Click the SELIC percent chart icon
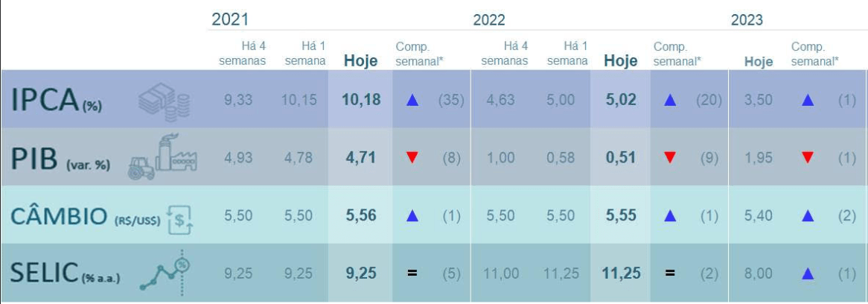868x304 pixels. (x=169, y=272)
